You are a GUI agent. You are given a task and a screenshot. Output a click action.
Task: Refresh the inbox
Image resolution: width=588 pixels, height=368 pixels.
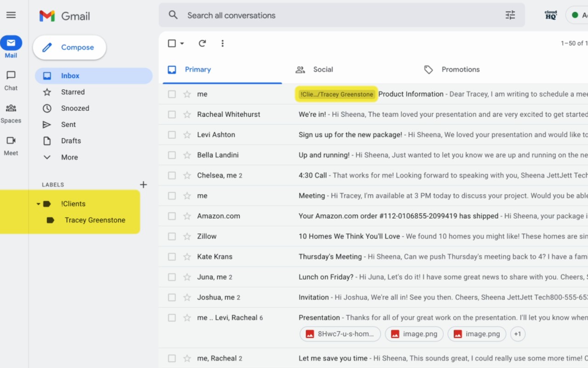tap(202, 43)
